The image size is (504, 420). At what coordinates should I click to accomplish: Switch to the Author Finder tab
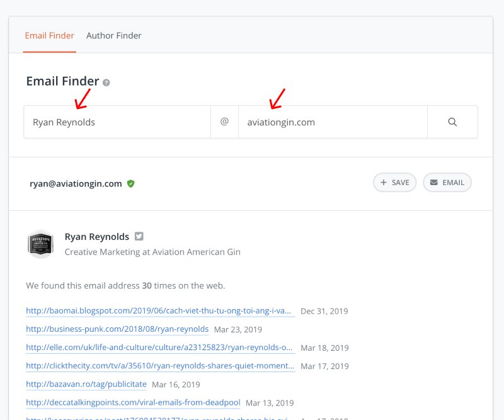point(114,36)
